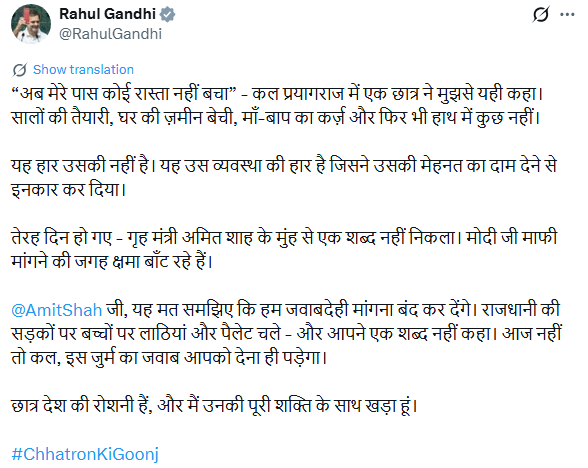Click the line starting "तेरह दिन हो गए"
The width and height of the screenshot is (588, 468).
[x=284, y=238]
